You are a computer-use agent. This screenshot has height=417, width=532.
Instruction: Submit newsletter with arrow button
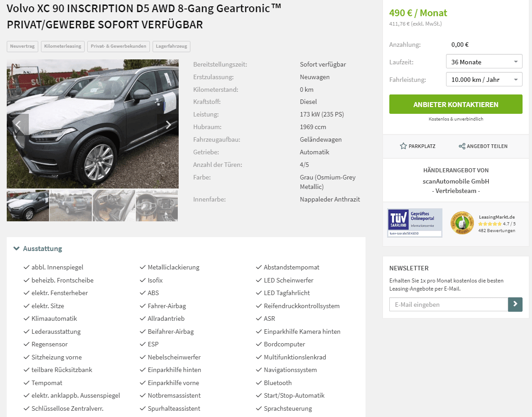[515, 304]
